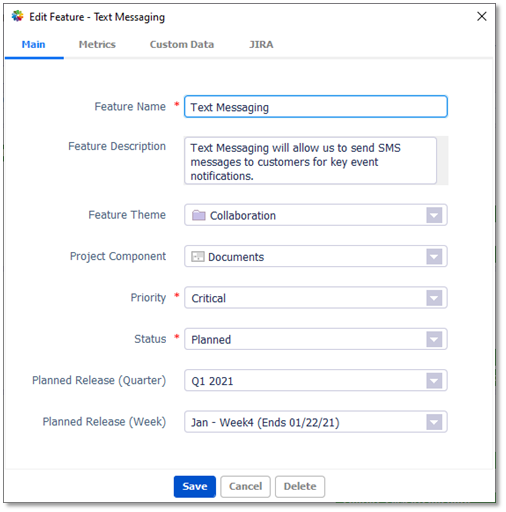Click the colorful app logo icon
The width and height of the screenshot is (506, 512).
(17, 16)
